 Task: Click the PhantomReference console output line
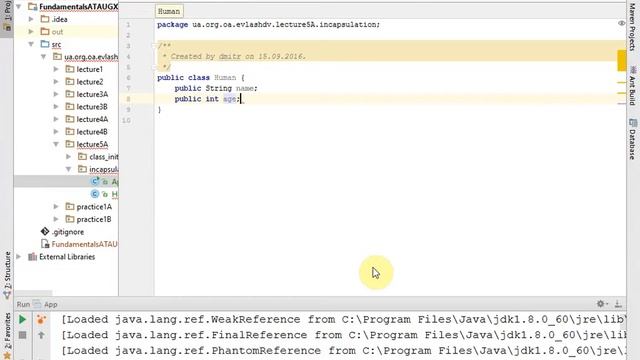click(344, 350)
